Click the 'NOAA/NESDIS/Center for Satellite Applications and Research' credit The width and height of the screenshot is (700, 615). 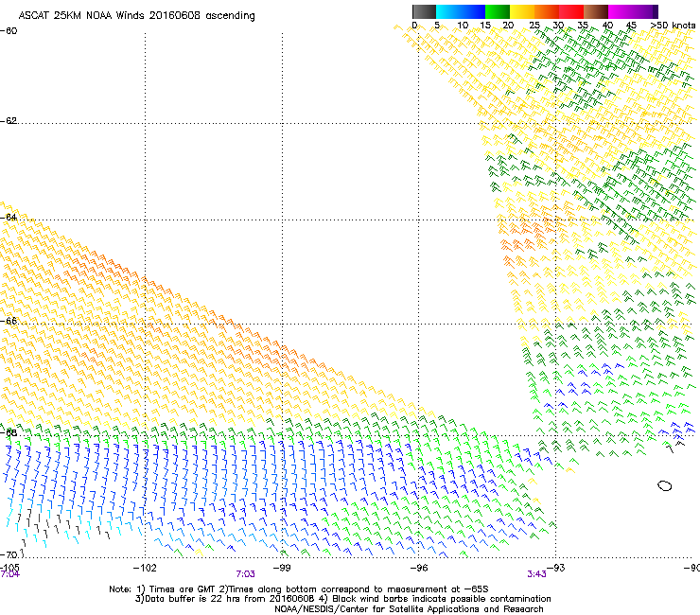point(409,609)
